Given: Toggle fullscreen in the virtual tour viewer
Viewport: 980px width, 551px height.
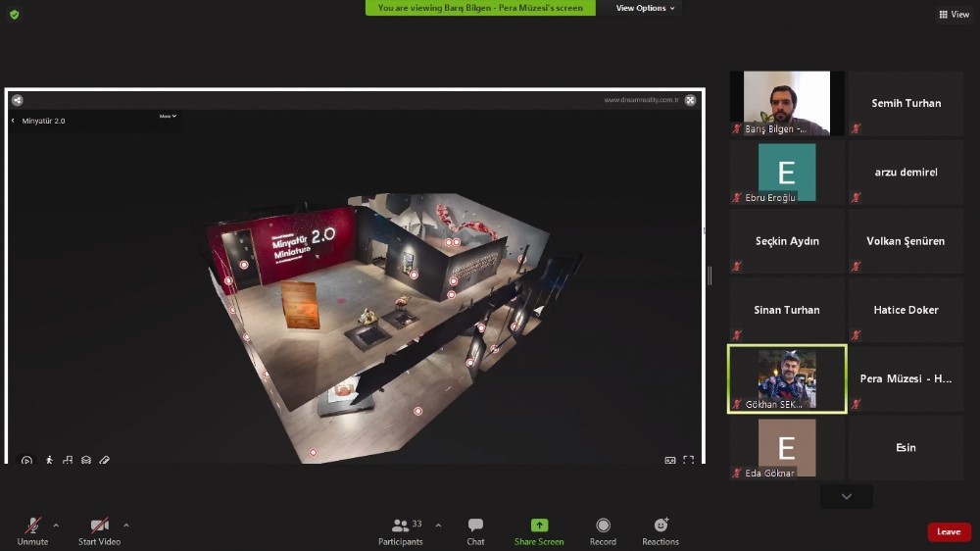Looking at the screenshot, I should coord(689,460).
